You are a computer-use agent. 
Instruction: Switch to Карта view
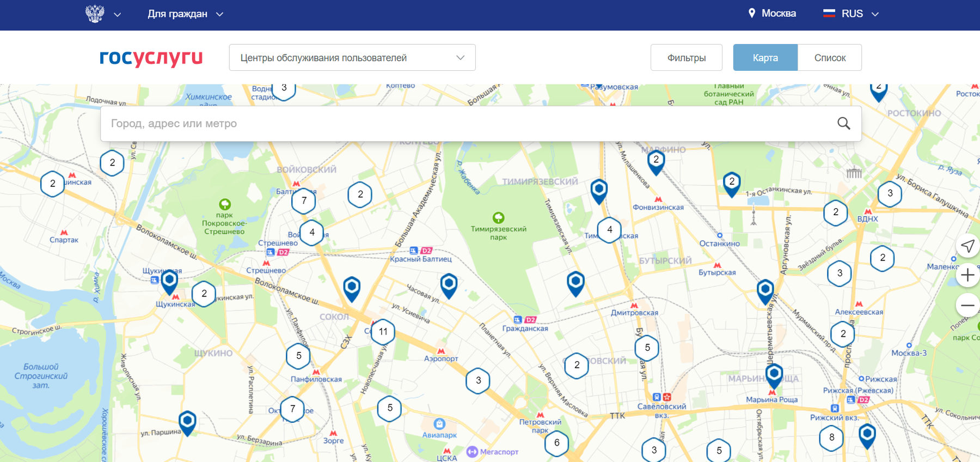click(x=765, y=58)
